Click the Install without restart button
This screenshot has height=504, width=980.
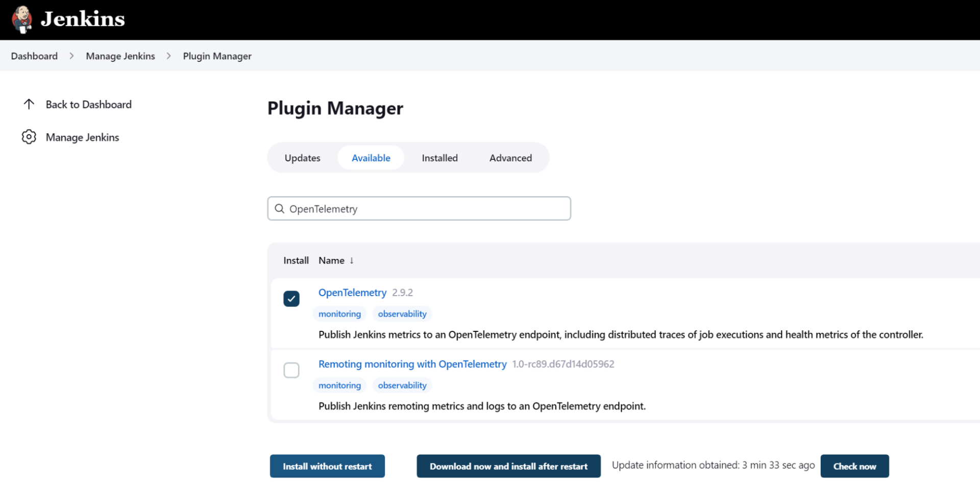(x=327, y=466)
